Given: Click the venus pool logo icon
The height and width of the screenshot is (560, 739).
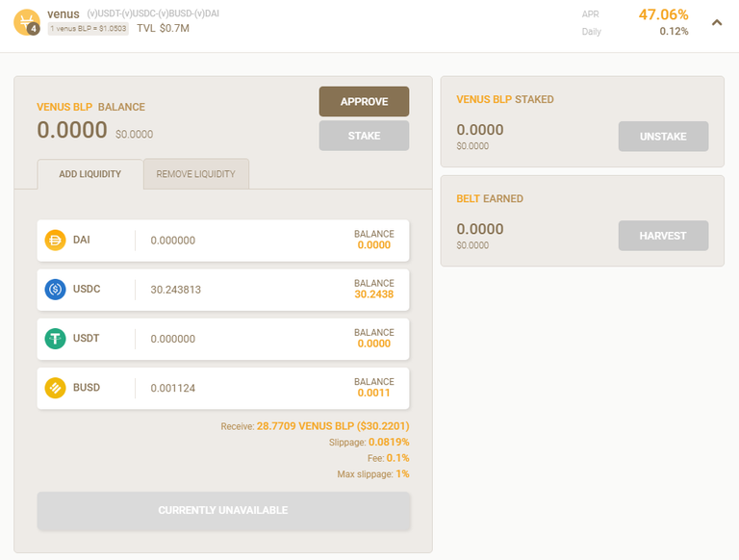Looking at the screenshot, I should point(27,22).
